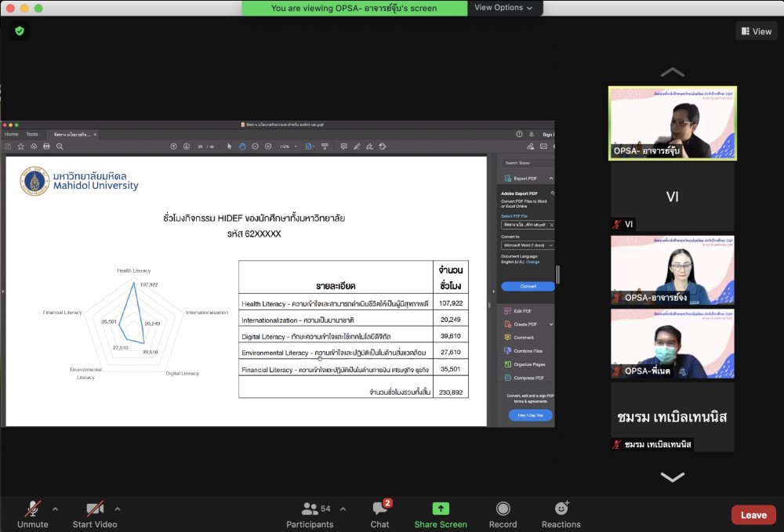784x532 pixels.
Task: Expand the video options arrow beside Start Video
Action: pyautogui.click(x=118, y=508)
